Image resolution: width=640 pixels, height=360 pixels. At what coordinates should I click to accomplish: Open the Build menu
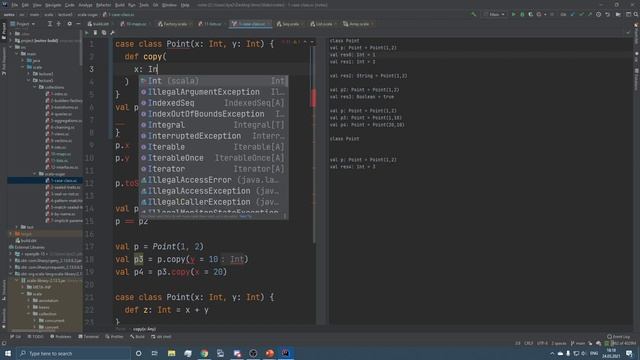[120, 5]
